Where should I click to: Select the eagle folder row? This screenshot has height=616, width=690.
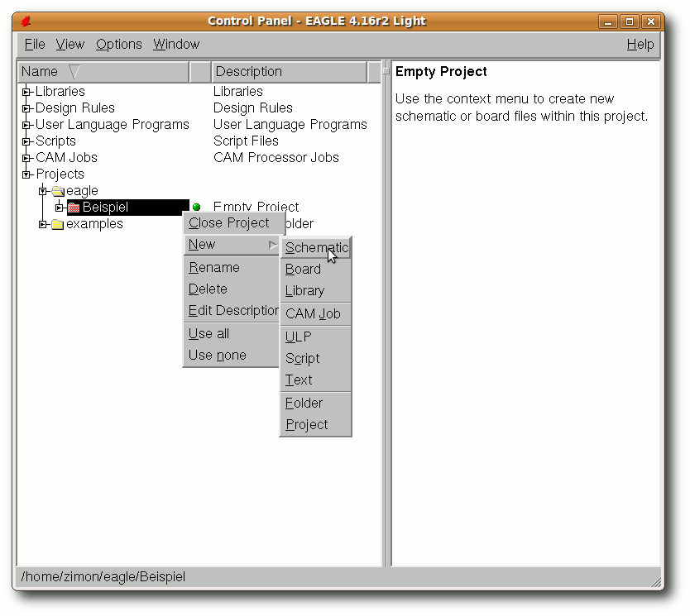pyautogui.click(x=82, y=191)
